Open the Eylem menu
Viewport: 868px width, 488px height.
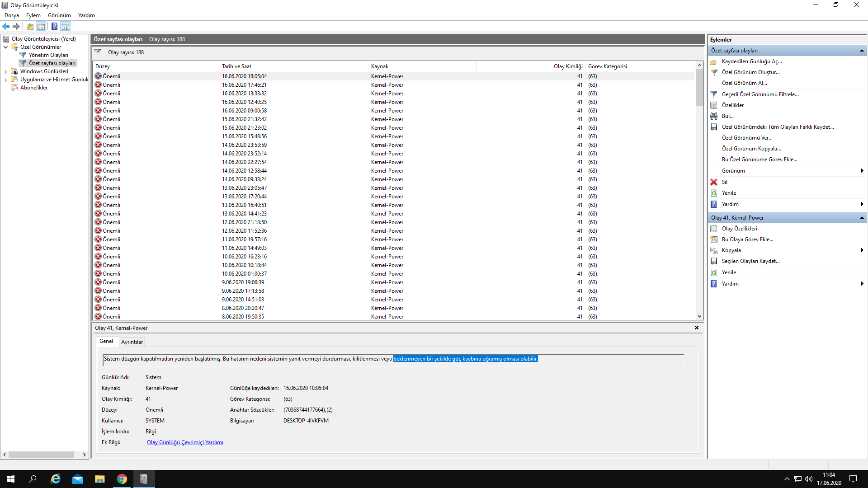[x=33, y=15]
